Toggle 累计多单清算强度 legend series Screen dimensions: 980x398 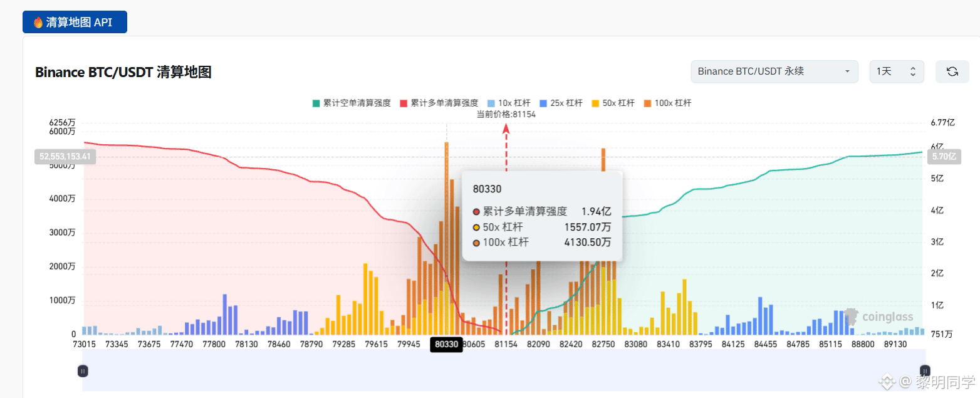point(439,103)
